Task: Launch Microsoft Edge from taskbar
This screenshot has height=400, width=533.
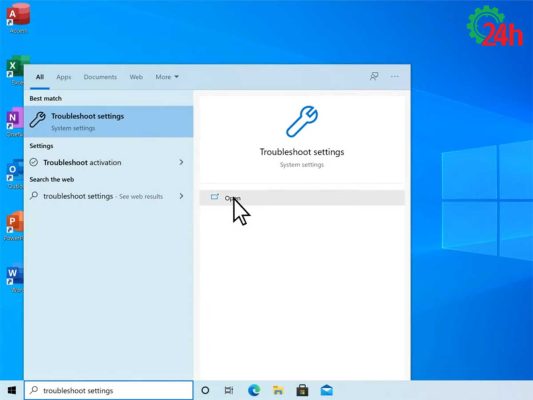Action: (254, 390)
